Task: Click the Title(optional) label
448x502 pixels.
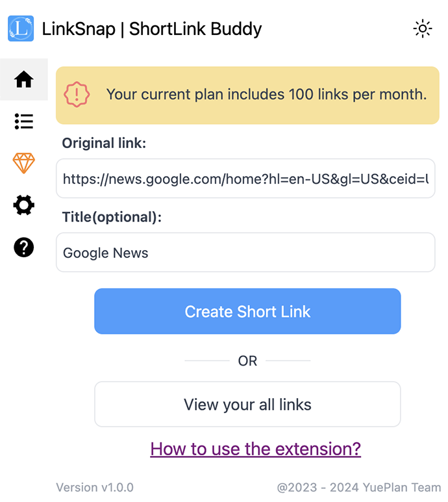Action: pyautogui.click(x=112, y=218)
